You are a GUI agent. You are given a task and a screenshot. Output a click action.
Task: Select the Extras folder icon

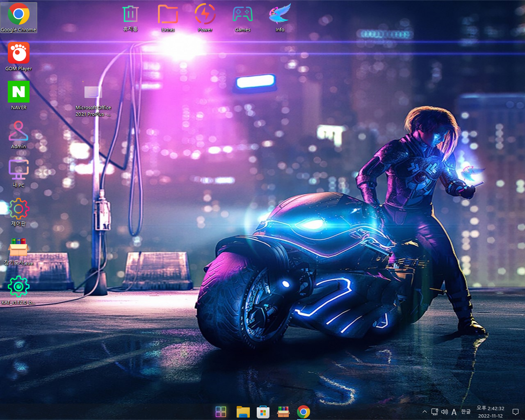point(168,18)
